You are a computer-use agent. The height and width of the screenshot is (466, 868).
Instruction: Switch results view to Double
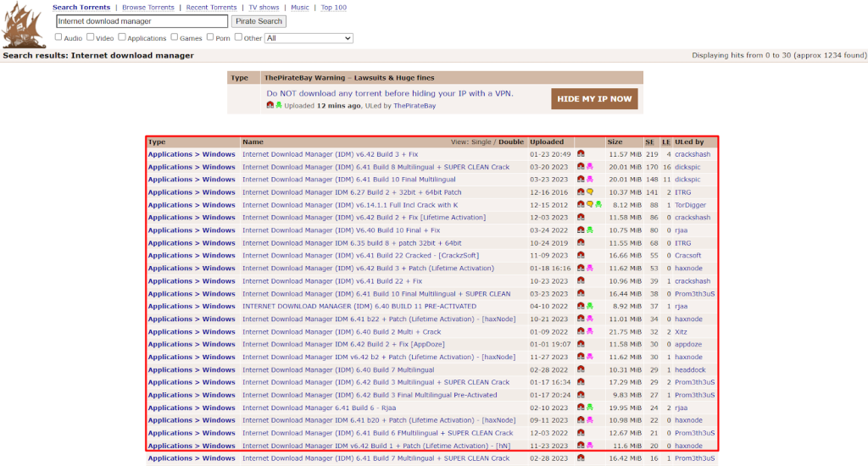pos(511,142)
